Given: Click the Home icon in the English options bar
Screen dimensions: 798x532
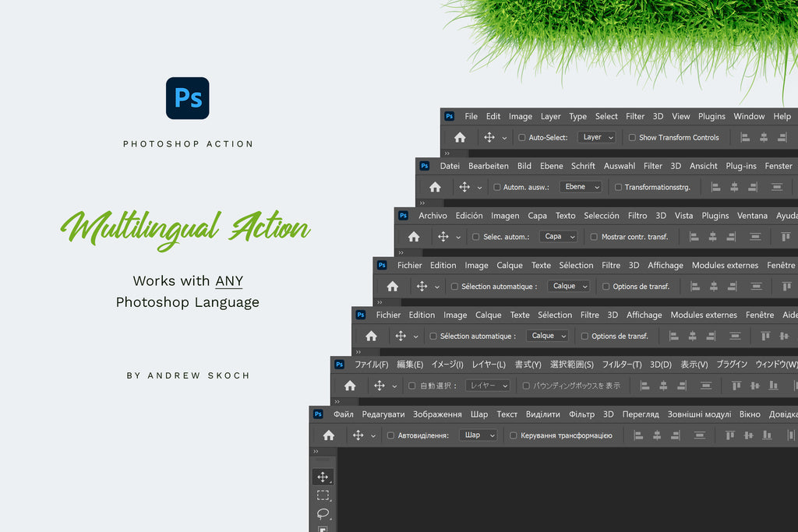Looking at the screenshot, I should coord(460,137).
